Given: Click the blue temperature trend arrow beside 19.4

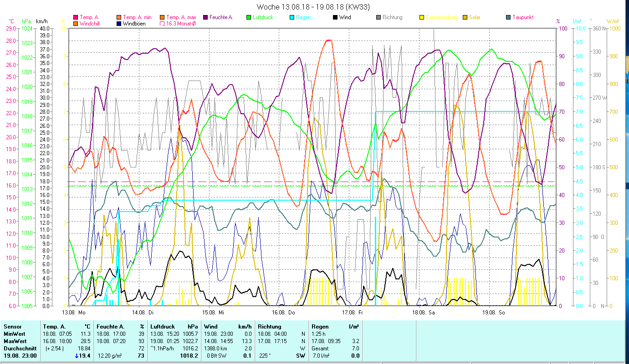Looking at the screenshot, I should tap(77, 356).
